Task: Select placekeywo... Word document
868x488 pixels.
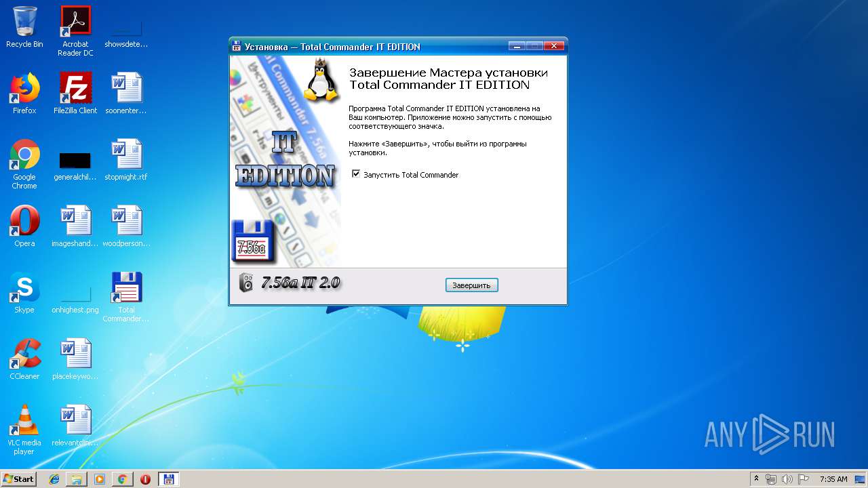Action: point(75,359)
